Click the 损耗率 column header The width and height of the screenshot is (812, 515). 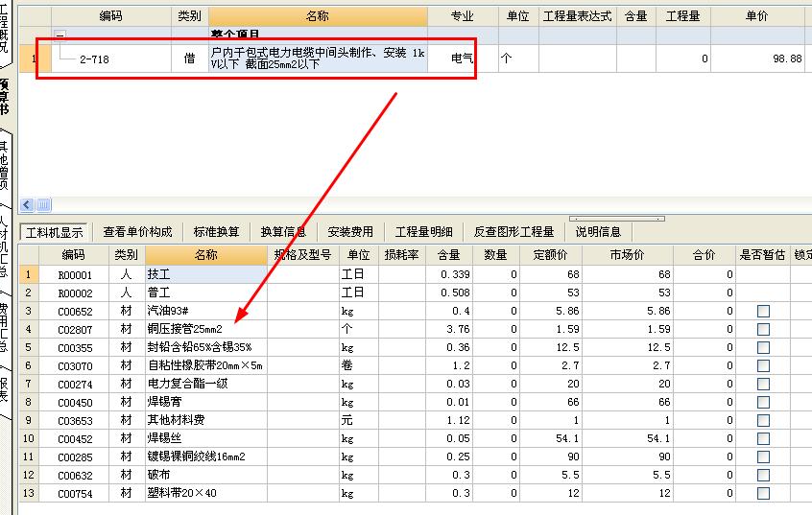point(401,255)
